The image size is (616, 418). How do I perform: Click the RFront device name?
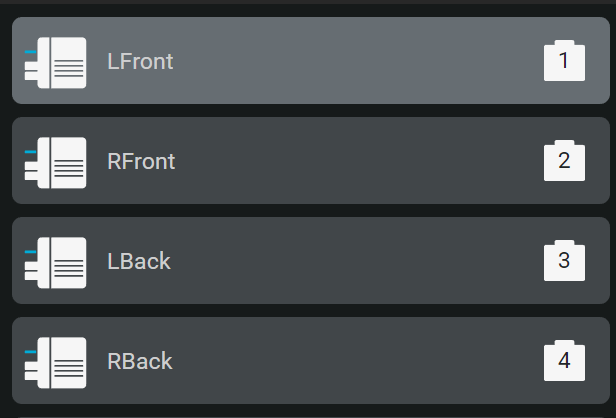click(141, 161)
